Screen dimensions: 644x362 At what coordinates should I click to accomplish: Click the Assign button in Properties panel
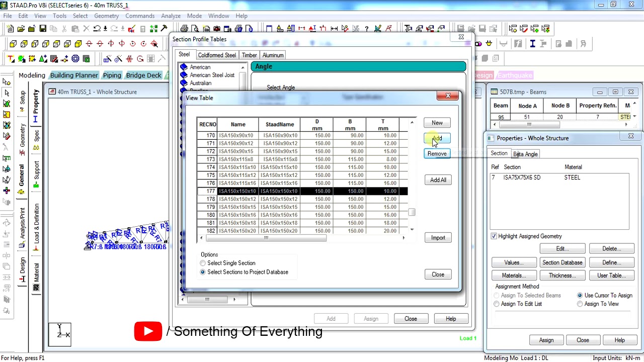546,340
